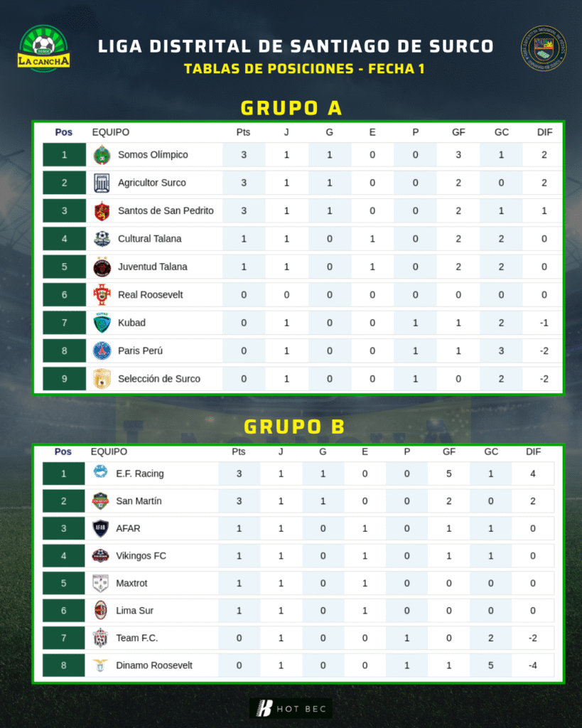This screenshot has height=728, width=582.
Task: Click the AFAR shield badge
Action: click(100, 528)
